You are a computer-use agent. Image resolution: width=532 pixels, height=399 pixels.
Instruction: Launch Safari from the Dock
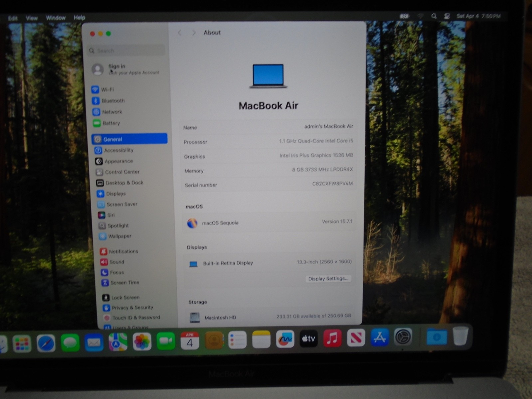tap(46, 343)
